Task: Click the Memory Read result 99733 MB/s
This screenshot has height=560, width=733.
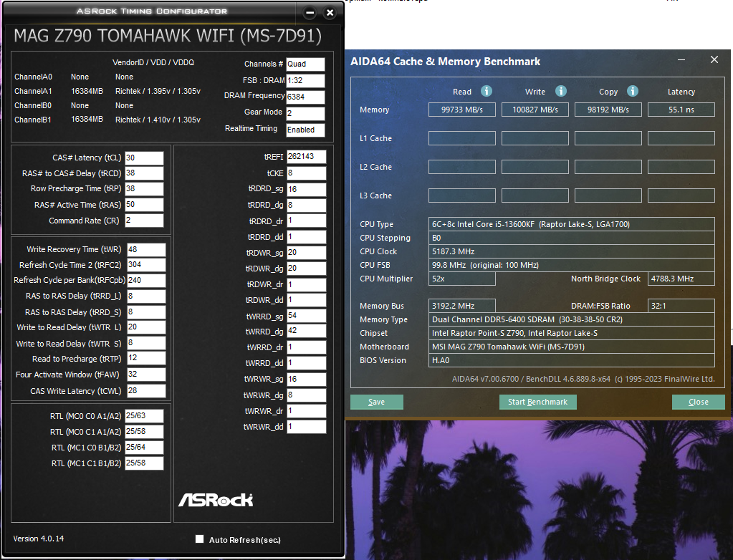Action: tap(462, 110)
